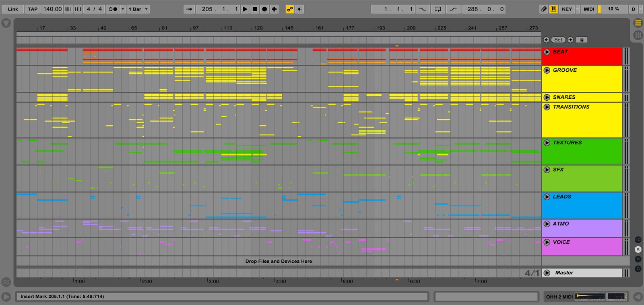Viewport: 644px width, 305px height.
Task: Switch to Arrangement View selector icon
Action: [x=638, y=23]
